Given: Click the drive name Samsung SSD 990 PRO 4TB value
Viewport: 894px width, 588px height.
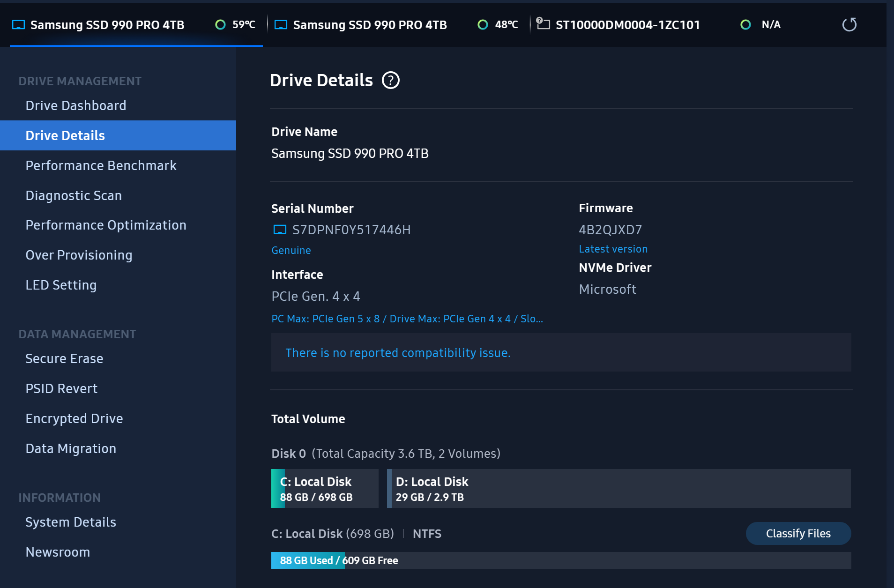Looking at the screenshot, I should [x=350, y=153].
